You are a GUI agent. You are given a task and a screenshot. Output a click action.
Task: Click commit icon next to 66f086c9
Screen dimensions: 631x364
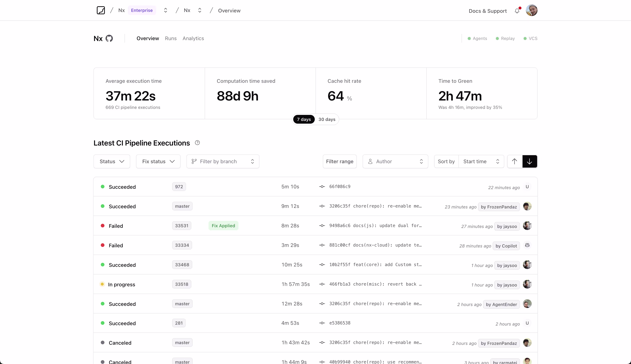(322, 187)
